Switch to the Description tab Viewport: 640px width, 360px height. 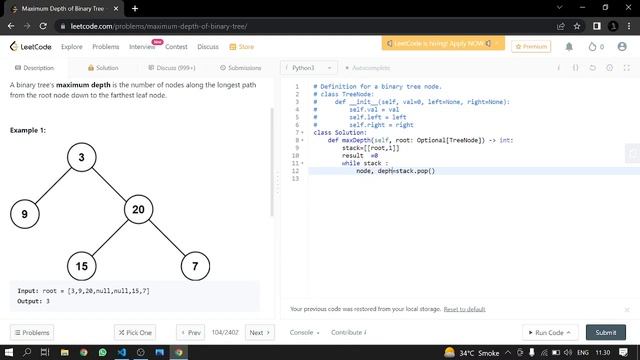point(34,68)
